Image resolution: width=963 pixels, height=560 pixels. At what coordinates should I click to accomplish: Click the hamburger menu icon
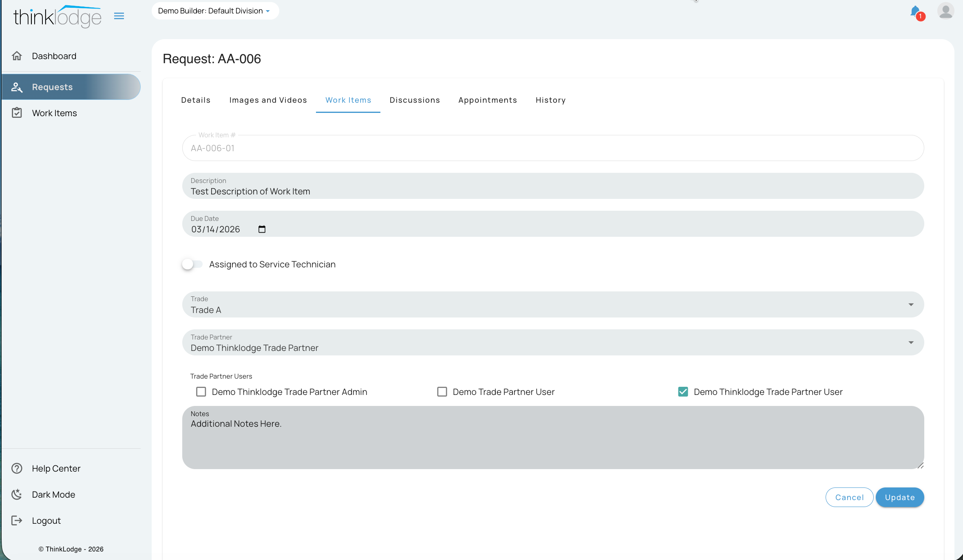(119, 16)
